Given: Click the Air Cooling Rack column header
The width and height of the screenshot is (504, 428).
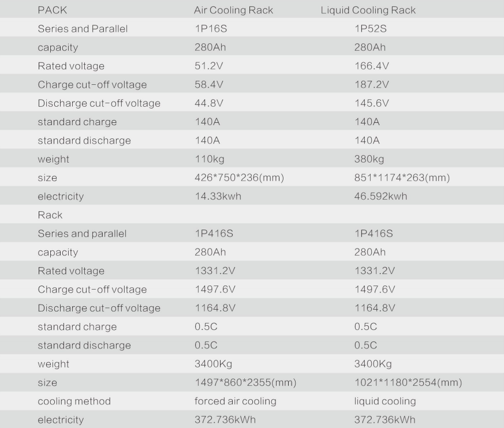Looking at the screenshot, I should (x=233, y=10).
